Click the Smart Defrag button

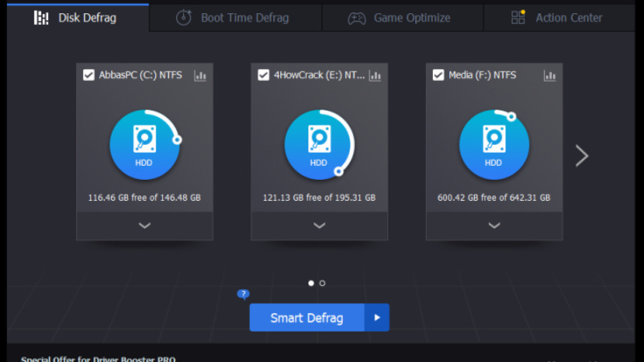[x=307, y=318]
